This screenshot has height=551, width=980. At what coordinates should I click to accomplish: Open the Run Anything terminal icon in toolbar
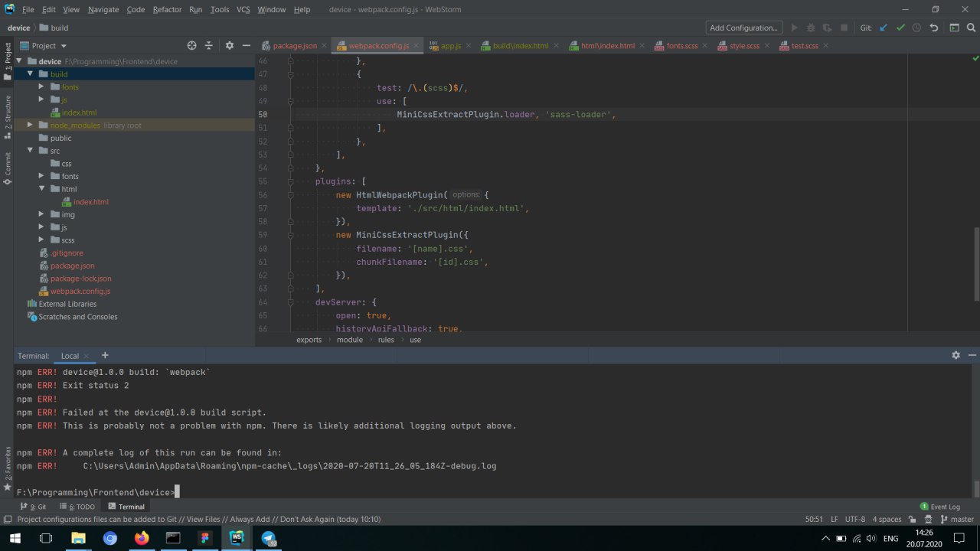(954, 28)
